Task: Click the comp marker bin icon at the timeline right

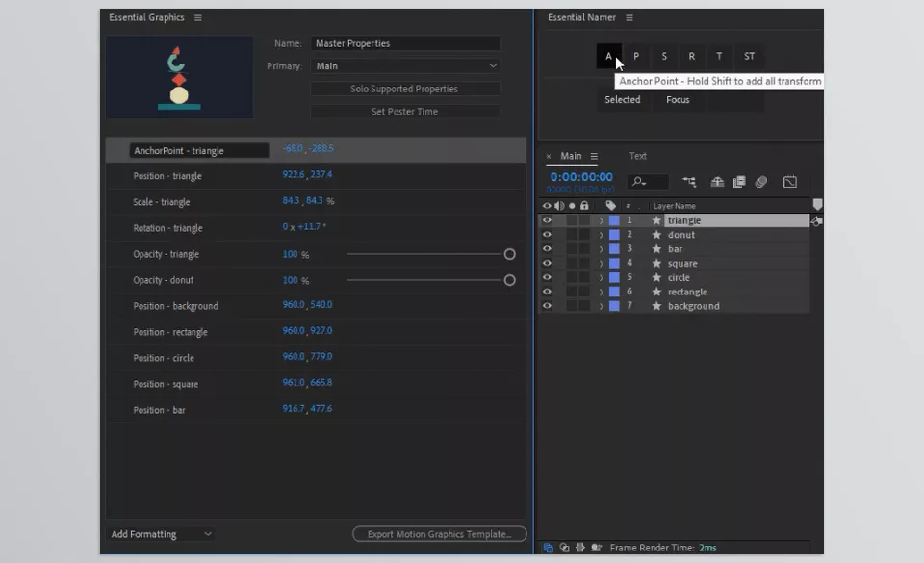Action: pos(817,204)
